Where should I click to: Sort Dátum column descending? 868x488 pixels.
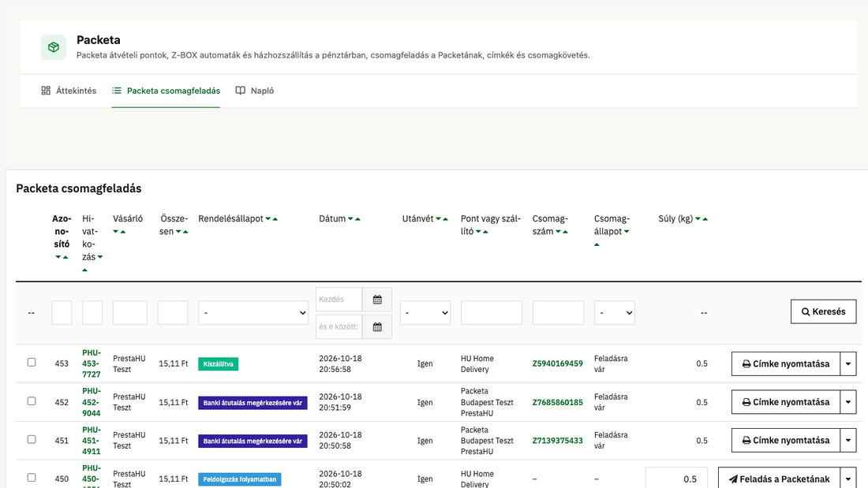click(350, 219)
